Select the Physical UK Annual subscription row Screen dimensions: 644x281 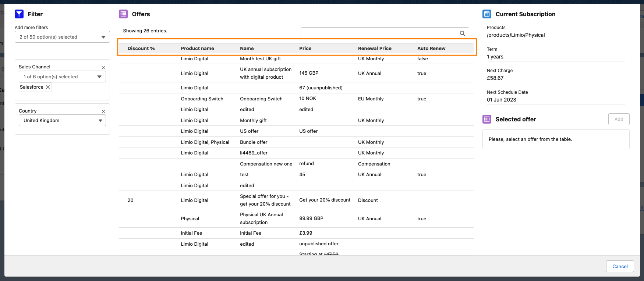pos(261,218)
